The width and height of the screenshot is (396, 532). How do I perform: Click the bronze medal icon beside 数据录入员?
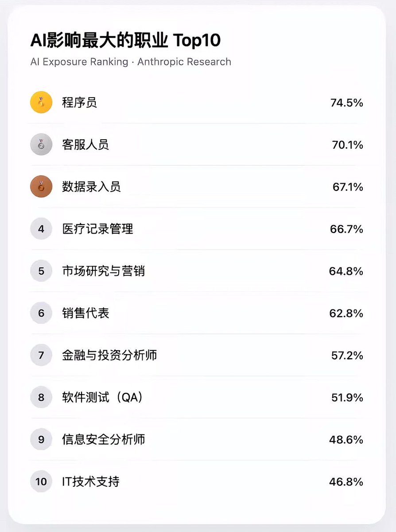41,187
